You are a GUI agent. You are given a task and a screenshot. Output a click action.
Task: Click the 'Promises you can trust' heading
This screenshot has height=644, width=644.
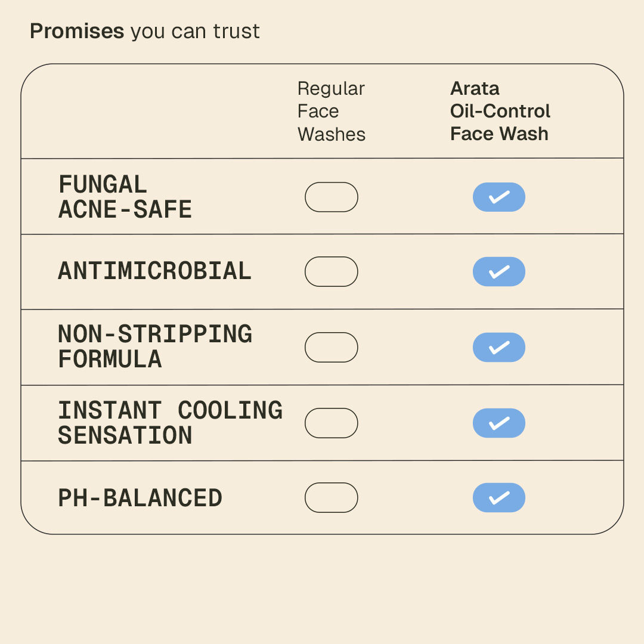pyautogui.click(x=145, y=32)
